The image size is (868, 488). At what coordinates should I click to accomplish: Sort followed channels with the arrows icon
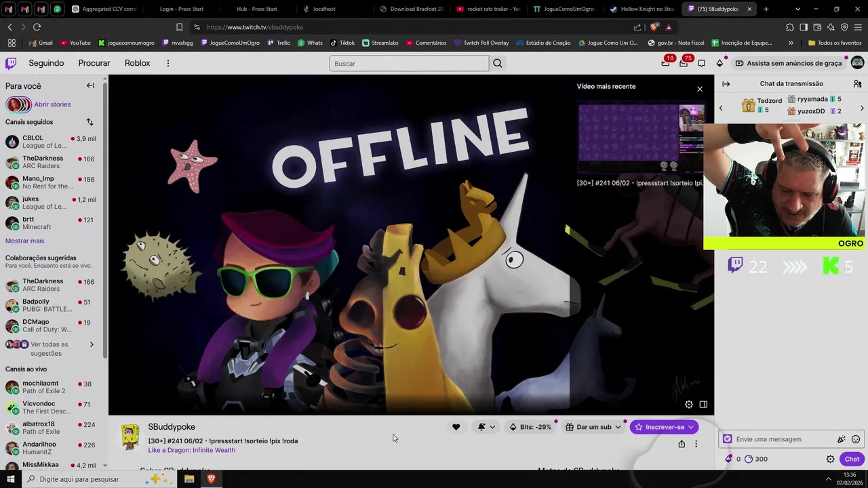click(x=90, y=122)
